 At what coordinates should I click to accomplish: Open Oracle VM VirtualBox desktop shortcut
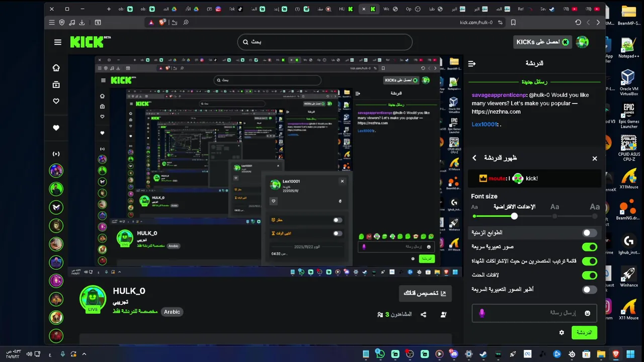(x=628, y=82)
